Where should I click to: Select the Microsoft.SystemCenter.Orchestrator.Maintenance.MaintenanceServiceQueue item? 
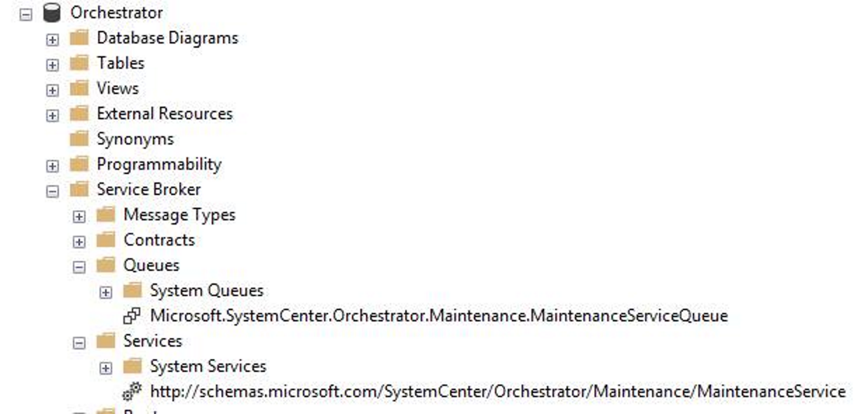(x=439, y=316)
